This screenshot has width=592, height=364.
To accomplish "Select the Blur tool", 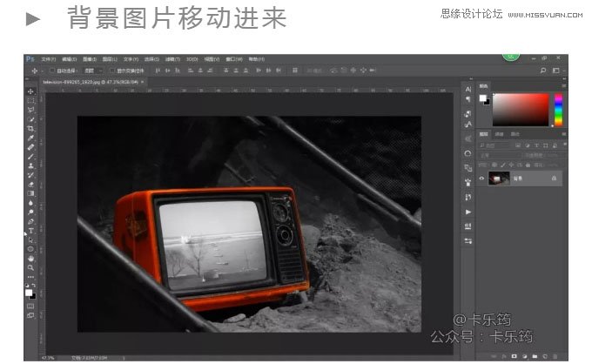I will [x=31, y=203].
